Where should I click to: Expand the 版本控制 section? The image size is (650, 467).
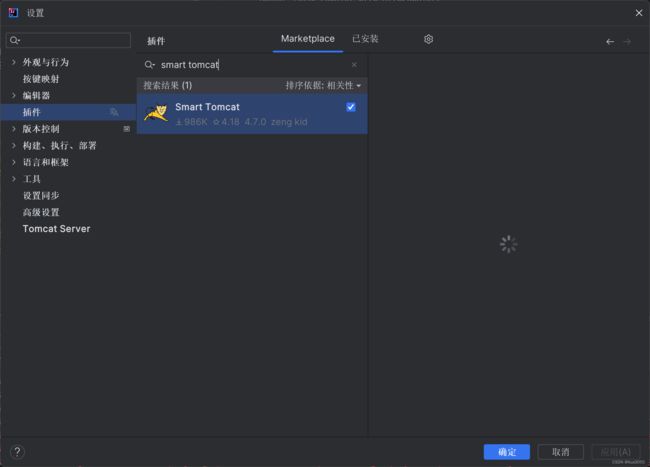(14, 129)
